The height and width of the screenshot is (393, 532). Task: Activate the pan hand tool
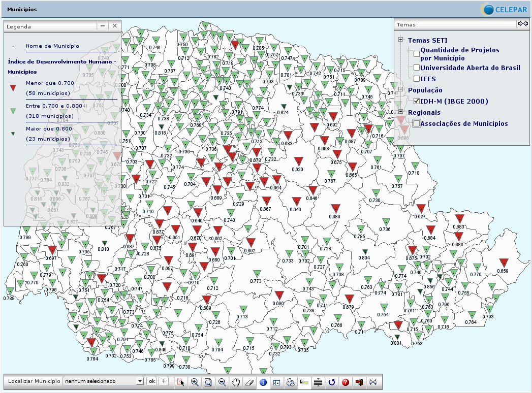point(236,382)
